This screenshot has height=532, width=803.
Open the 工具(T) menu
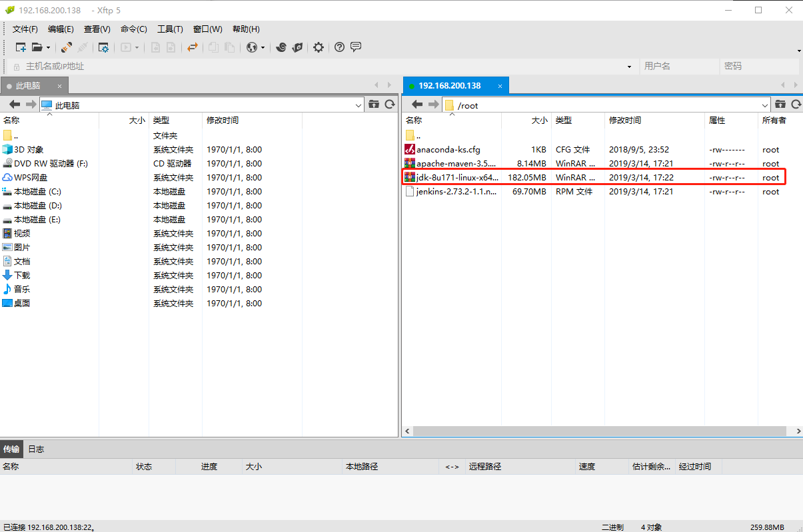(170, 29)
